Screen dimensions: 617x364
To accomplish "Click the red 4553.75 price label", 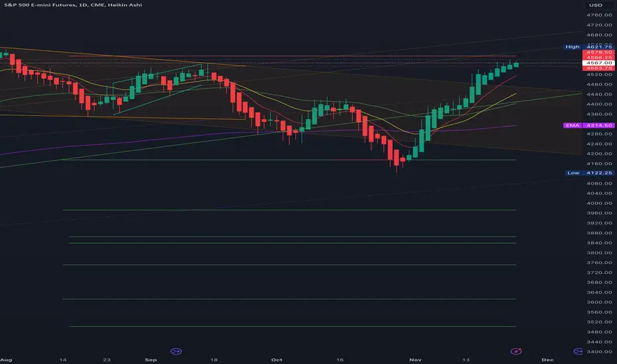I will [x=598, y=68].
